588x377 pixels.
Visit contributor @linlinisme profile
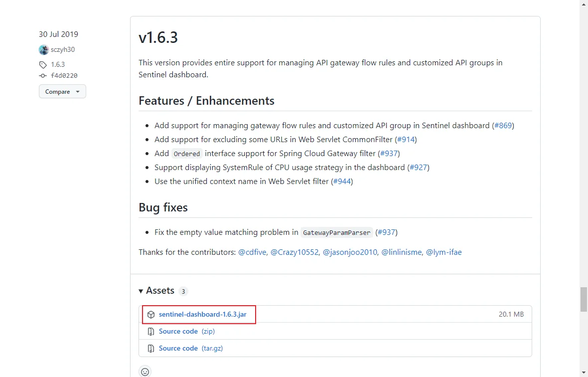pyautogui.click(x=401, y=252)
